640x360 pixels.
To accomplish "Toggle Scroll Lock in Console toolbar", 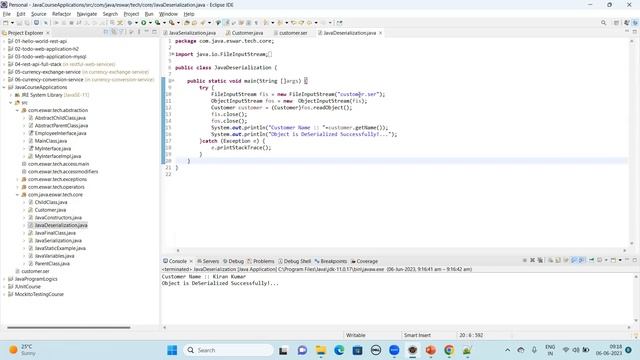I will pyautogui.click(x=558, y=260).
